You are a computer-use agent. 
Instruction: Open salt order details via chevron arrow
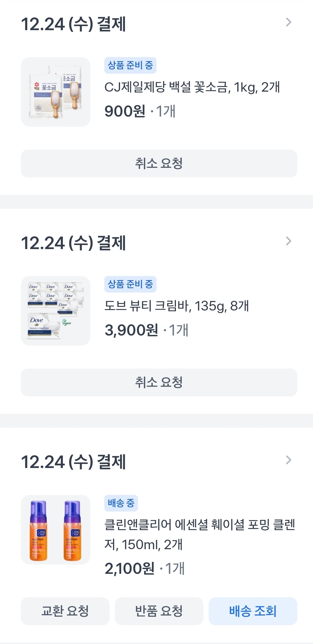(288, 22)
